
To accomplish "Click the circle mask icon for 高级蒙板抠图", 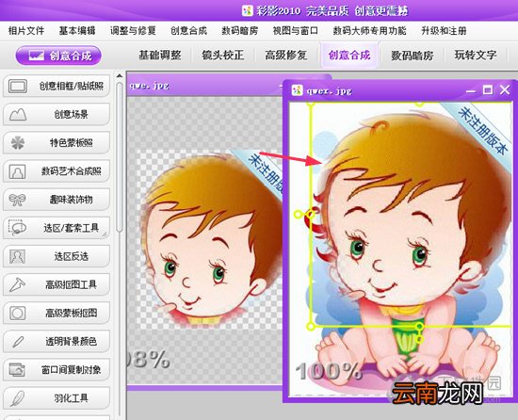I will pyautogui.click(x=17, y=313).
